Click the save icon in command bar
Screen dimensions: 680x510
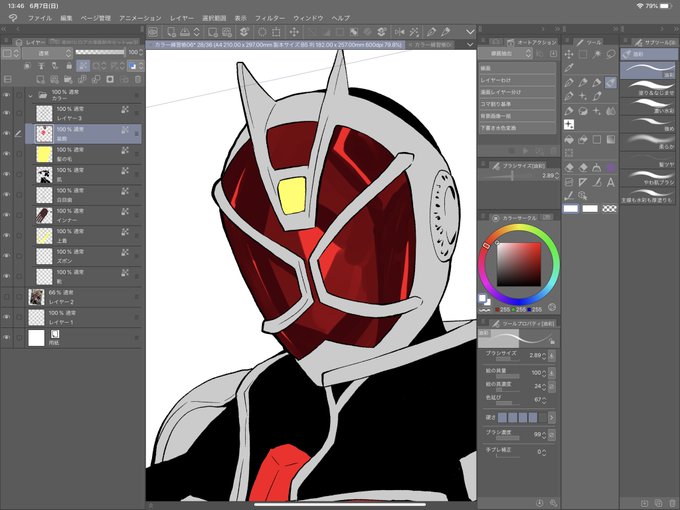(185, 32)
